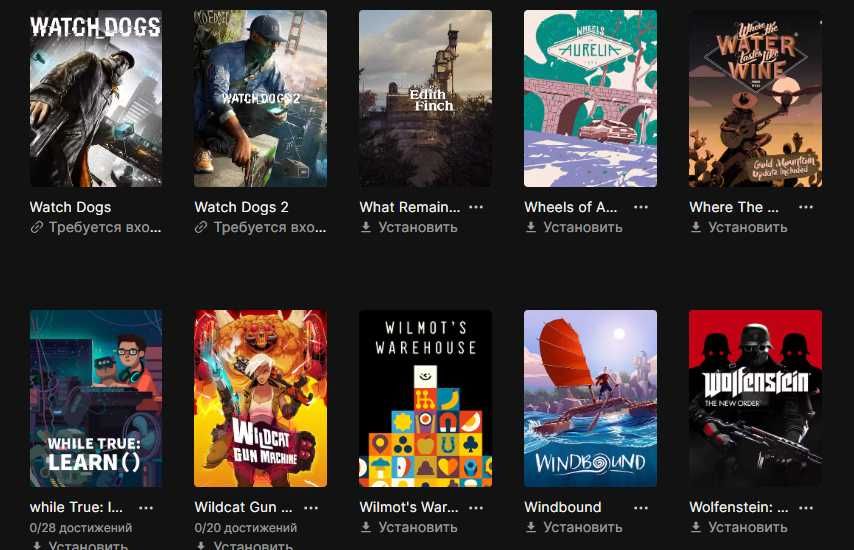The height and width of the screenshot is (550, 854).
Task: Click Установить under Where The Water Tastes Like Wine
Action: point(748,227)
